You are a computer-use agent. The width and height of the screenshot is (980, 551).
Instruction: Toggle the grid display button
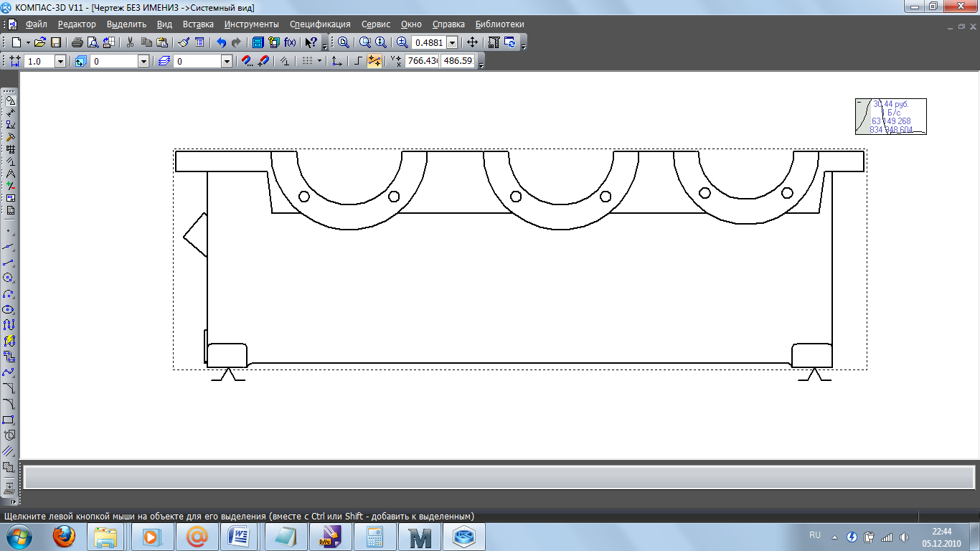tap(307, 61)
